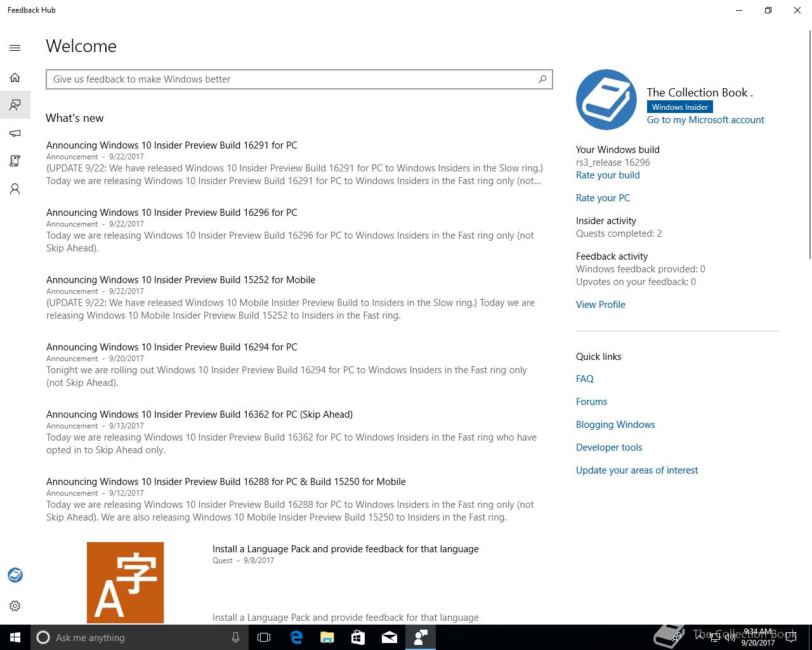Screen dimensions: 812x650
Task: Click the Quests completed: 2 text
Action: tap(619, 234)
